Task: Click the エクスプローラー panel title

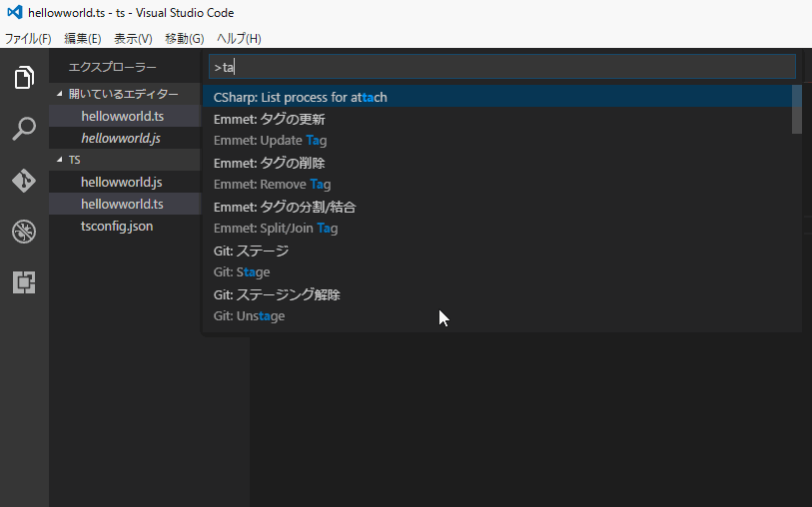Action: pyautogui.click(x=113, y=67)
